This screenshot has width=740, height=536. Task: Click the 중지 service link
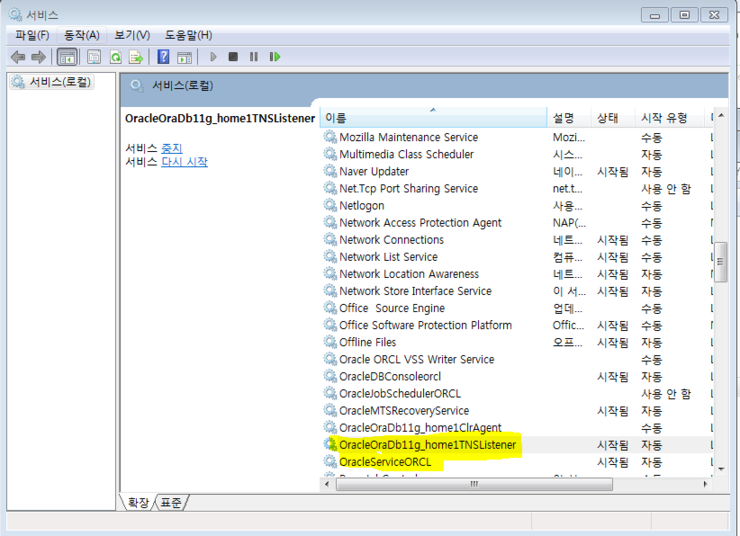[172, 148]
